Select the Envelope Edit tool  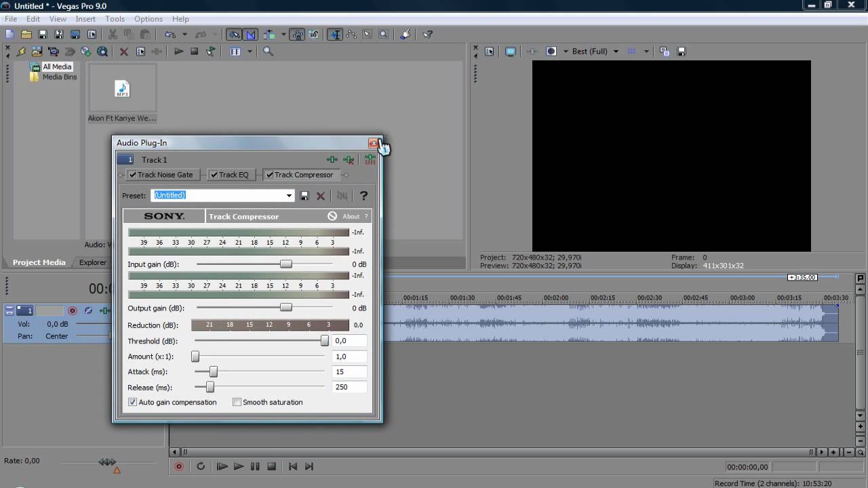point(351,34)
